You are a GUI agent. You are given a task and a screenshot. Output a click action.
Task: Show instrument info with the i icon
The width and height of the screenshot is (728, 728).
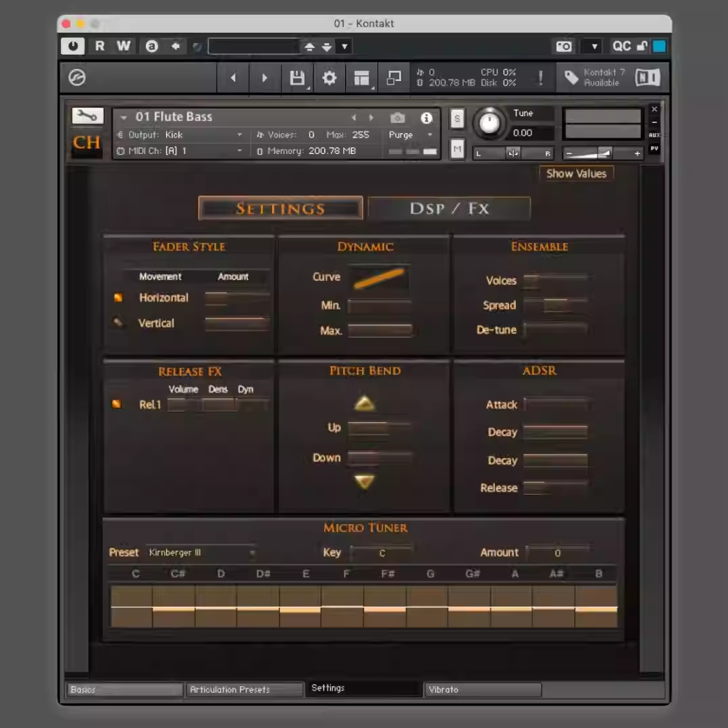click(x=426, y=118)
